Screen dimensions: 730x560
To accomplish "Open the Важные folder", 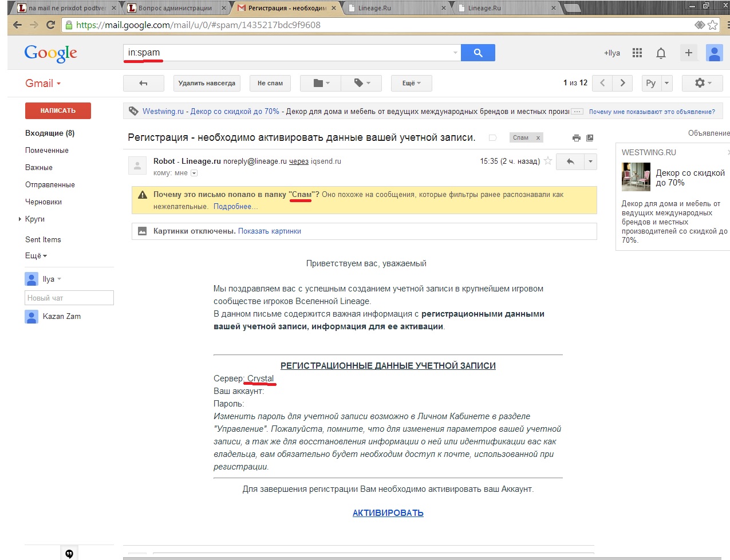I will click(39, 167).
